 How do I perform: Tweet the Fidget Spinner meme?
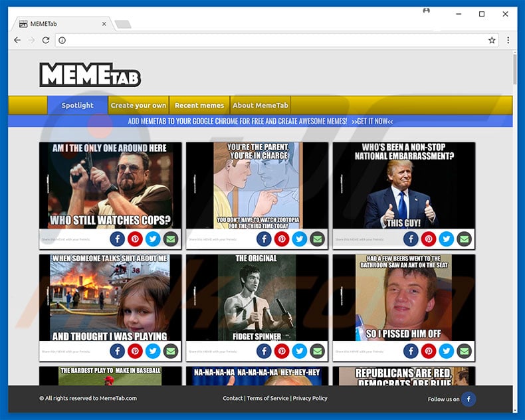[x=300, y=351]
